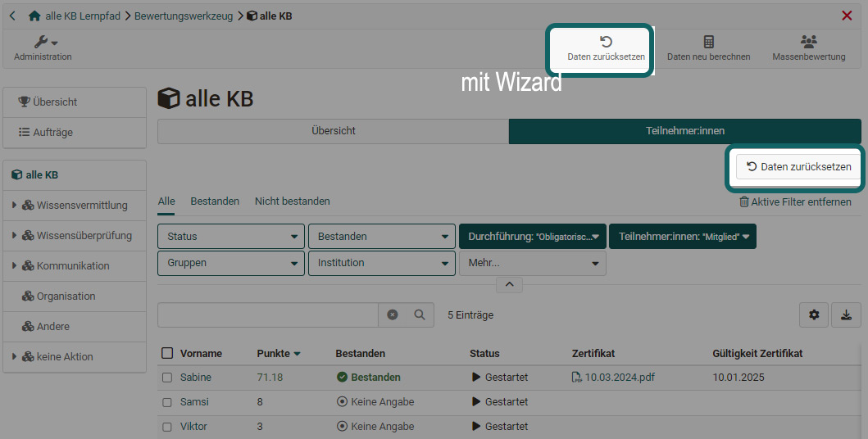Clear the search field with the x icon
This screenshot has height=439, width=868.
click(x=393, y=315)
